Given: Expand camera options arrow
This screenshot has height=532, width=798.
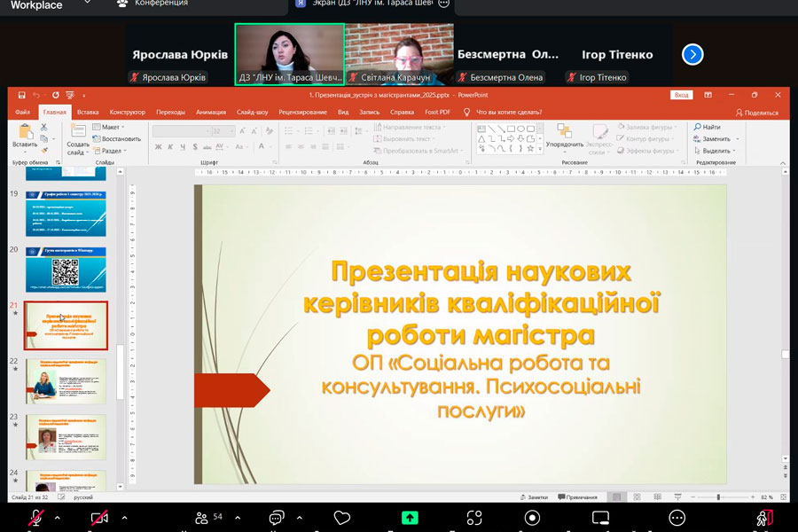Looking at the screenshot, I should point(124,517).
